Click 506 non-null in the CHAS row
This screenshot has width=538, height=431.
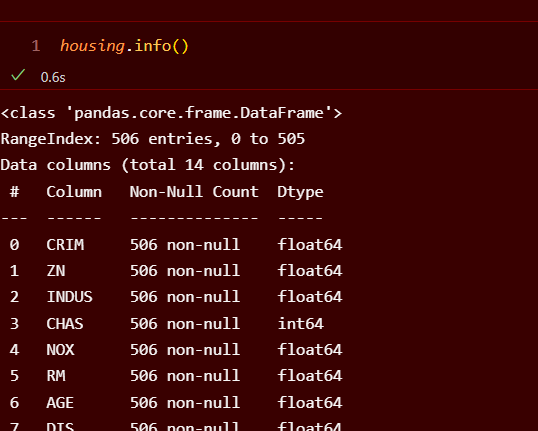tap(185, 324)
